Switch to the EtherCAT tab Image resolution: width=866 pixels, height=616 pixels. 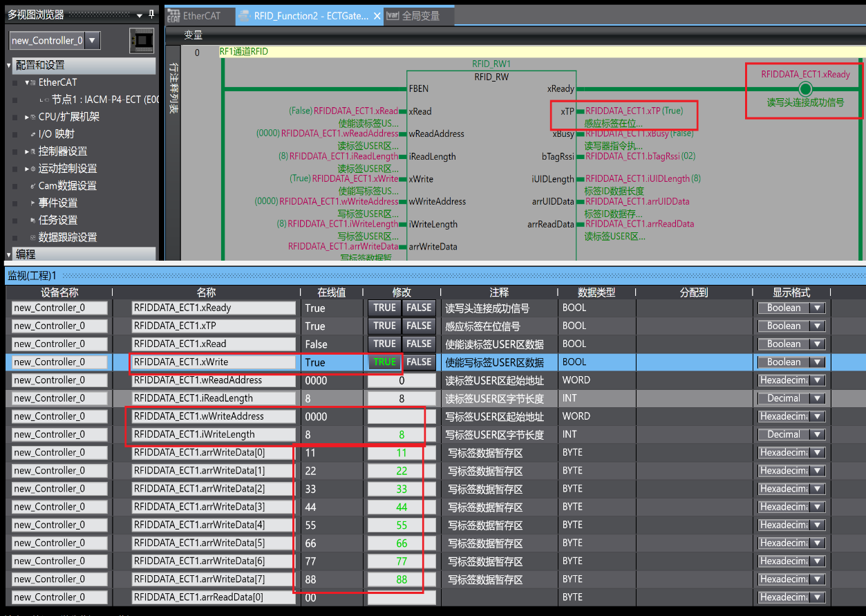[199, 16]
